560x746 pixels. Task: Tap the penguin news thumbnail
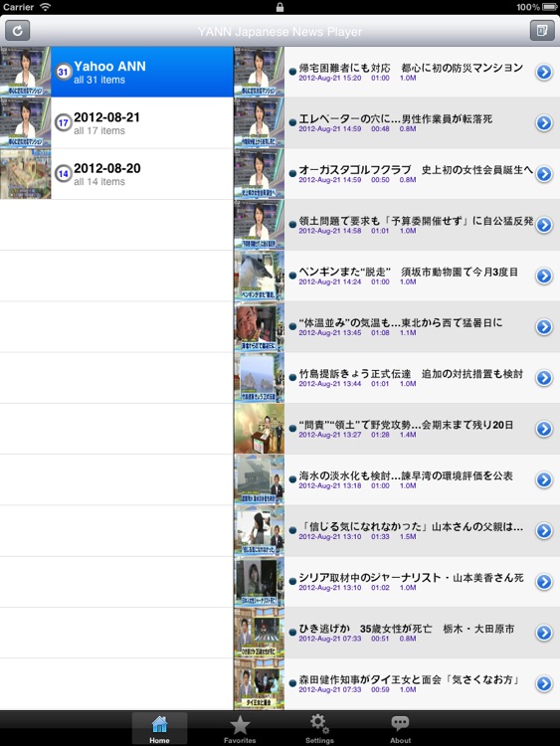click(x=260, y=276)
